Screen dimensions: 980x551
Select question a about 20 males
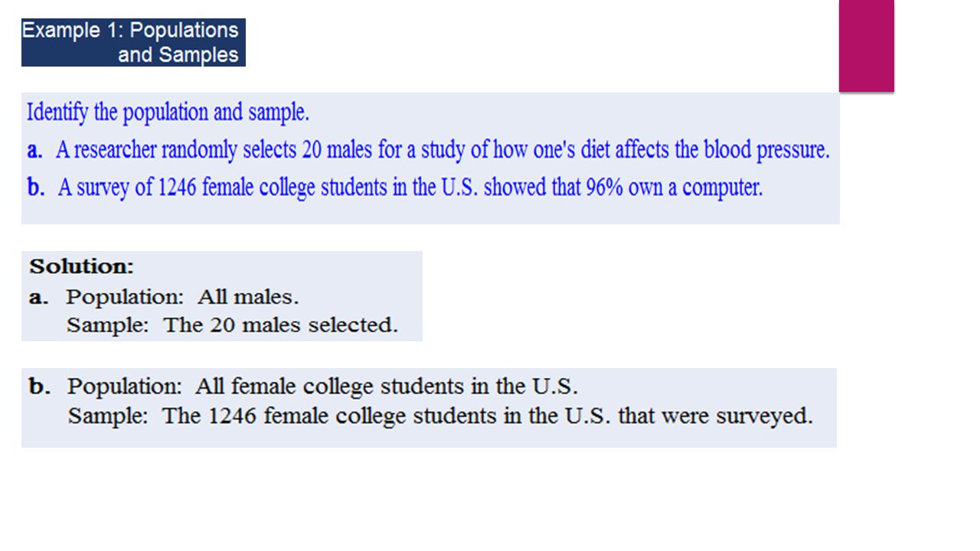429,150
